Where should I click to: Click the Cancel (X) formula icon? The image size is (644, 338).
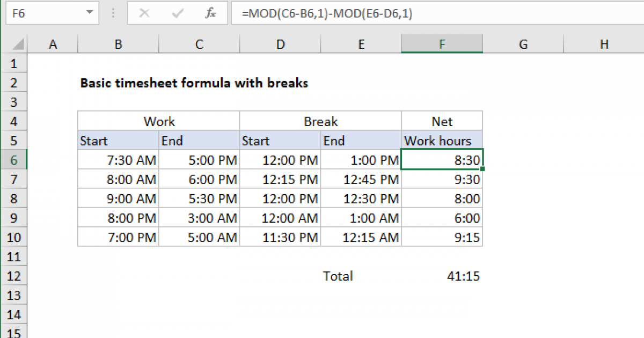[144, 13]
